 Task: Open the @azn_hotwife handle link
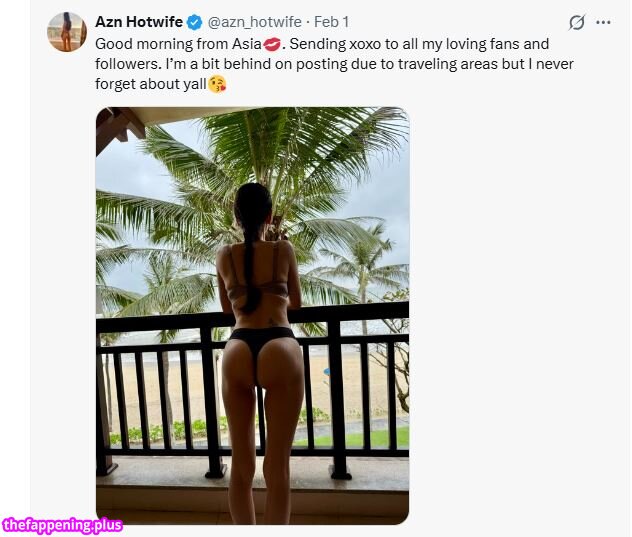point(254,22)
